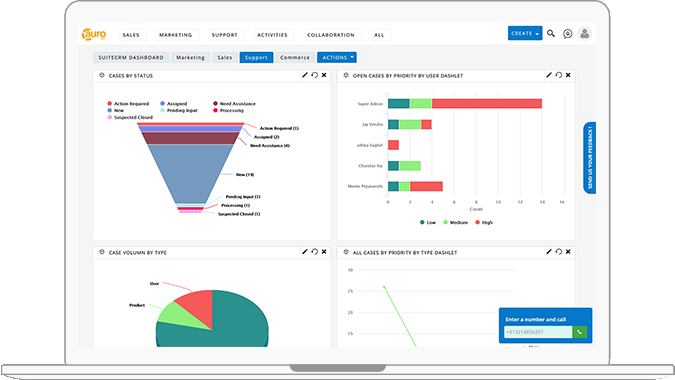
Task: Open the All menu
Action: 379,35
